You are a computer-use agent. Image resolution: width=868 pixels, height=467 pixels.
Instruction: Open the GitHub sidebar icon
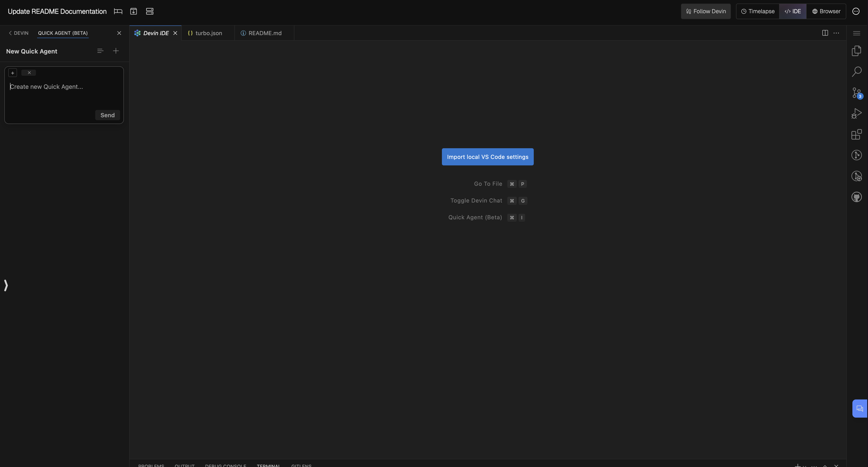coord(857,197)
